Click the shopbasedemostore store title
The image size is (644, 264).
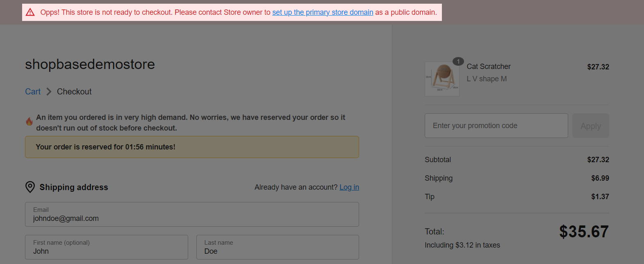[x=90, y=64]
